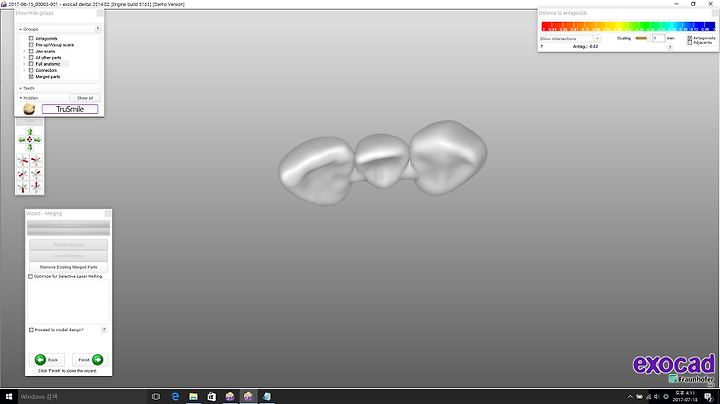Click the Remove Existing Merged Parts button

click(68, 267)
